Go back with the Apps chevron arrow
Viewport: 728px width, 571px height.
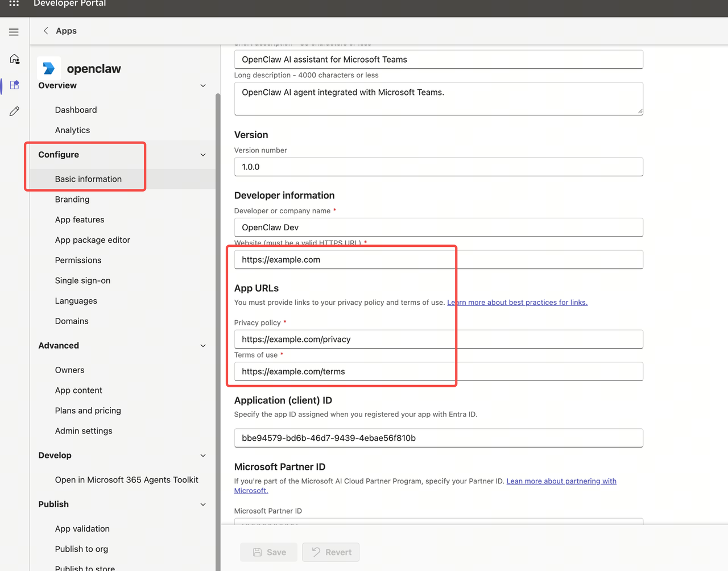pyautogui.click(x=46, y=31)
